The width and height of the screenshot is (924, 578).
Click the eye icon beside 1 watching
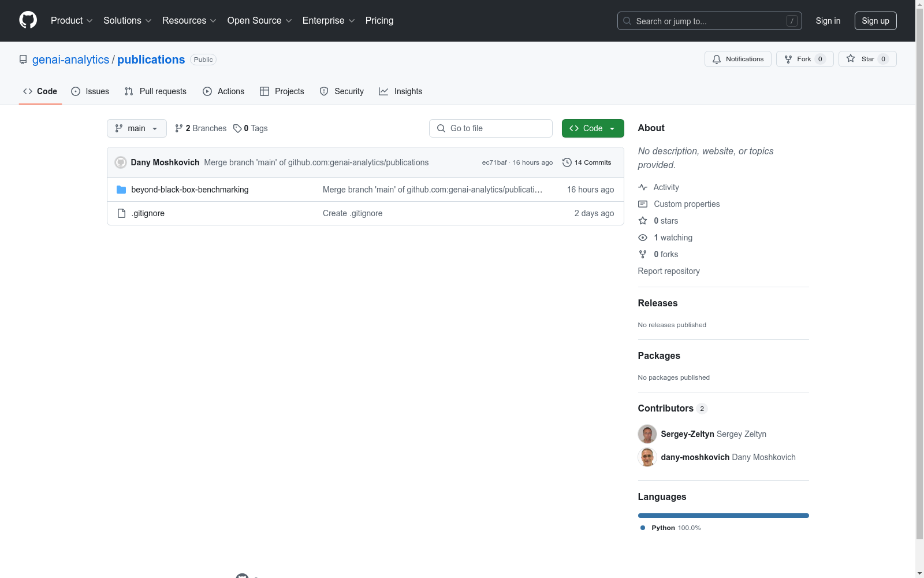coord(643,238)
